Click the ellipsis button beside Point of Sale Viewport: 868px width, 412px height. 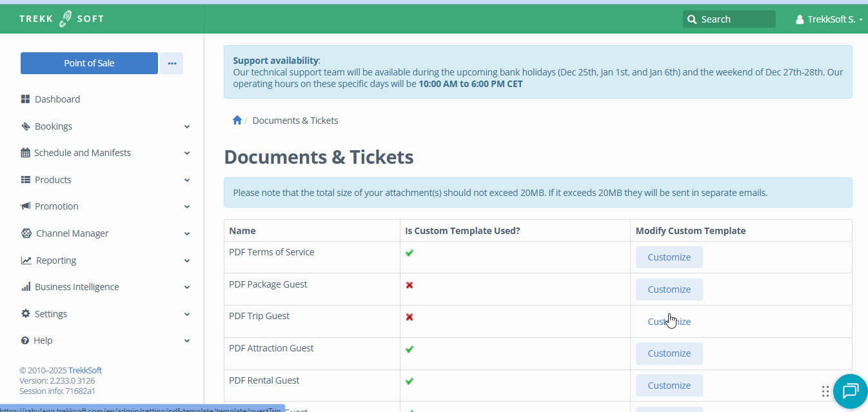pyautogui.click(x=172, y=63)
